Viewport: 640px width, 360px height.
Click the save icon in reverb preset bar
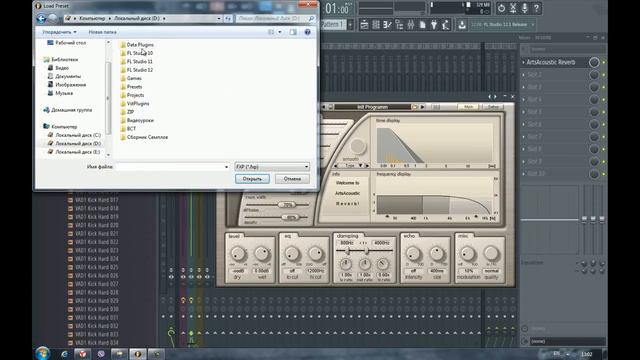click(331, 107)
